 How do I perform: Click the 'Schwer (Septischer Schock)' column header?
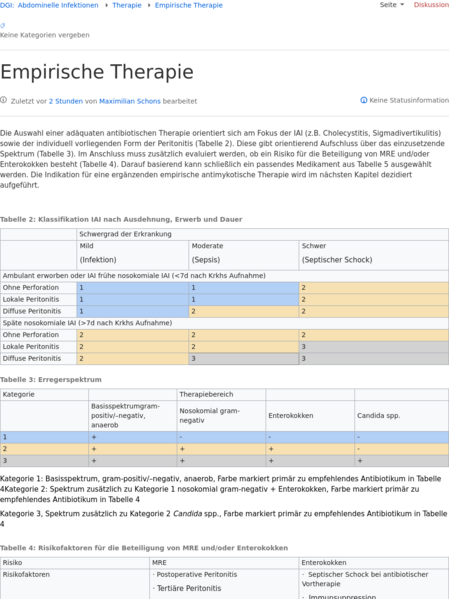374,255
